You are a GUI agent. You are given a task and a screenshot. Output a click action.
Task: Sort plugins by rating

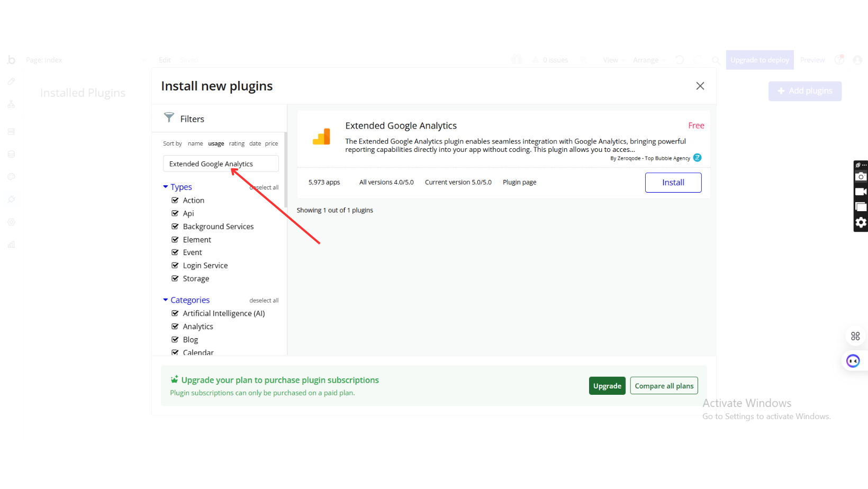pyautogui.click(x=237, y=143)
